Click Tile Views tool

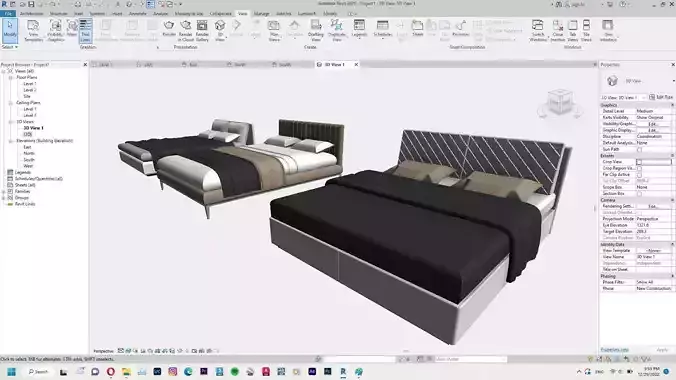pyautogui.click(x=586, y=30)
